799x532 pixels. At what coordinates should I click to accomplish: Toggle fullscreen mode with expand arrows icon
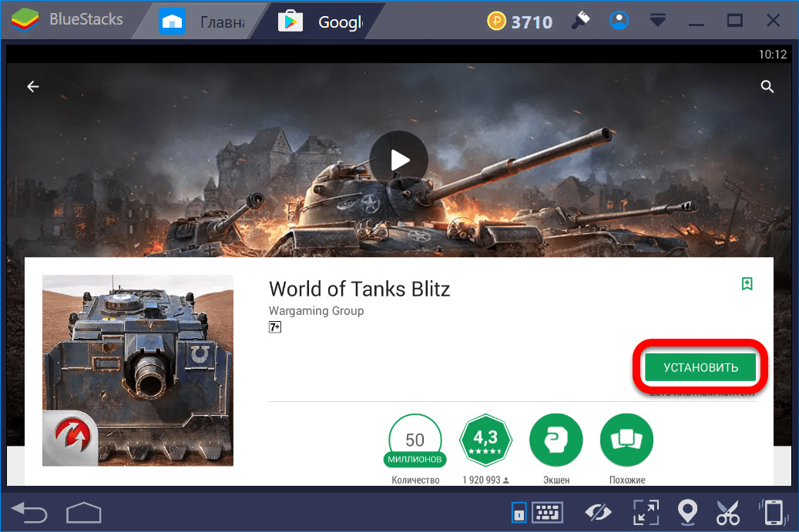pyautogui.click(x=644, y=512)
